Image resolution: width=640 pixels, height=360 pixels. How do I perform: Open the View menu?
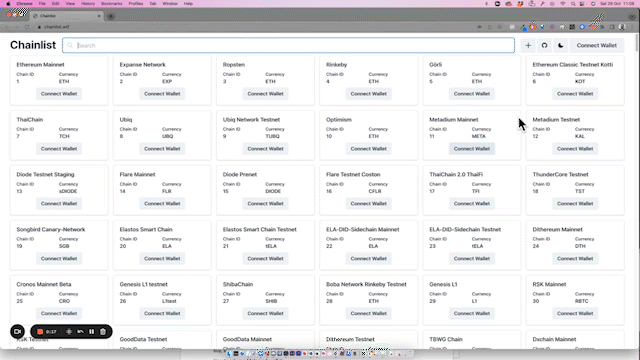[x=70, y=4]
